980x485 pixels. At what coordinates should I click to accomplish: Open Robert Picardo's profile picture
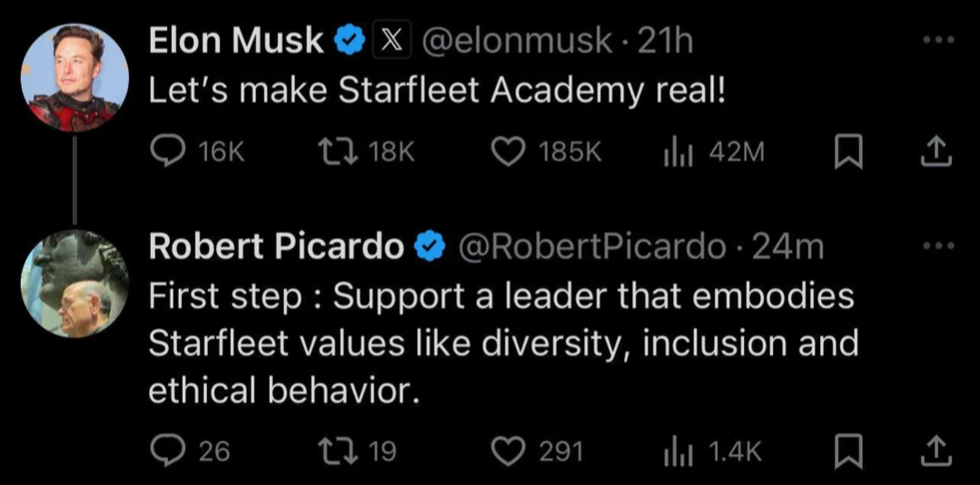pos(74,283)
